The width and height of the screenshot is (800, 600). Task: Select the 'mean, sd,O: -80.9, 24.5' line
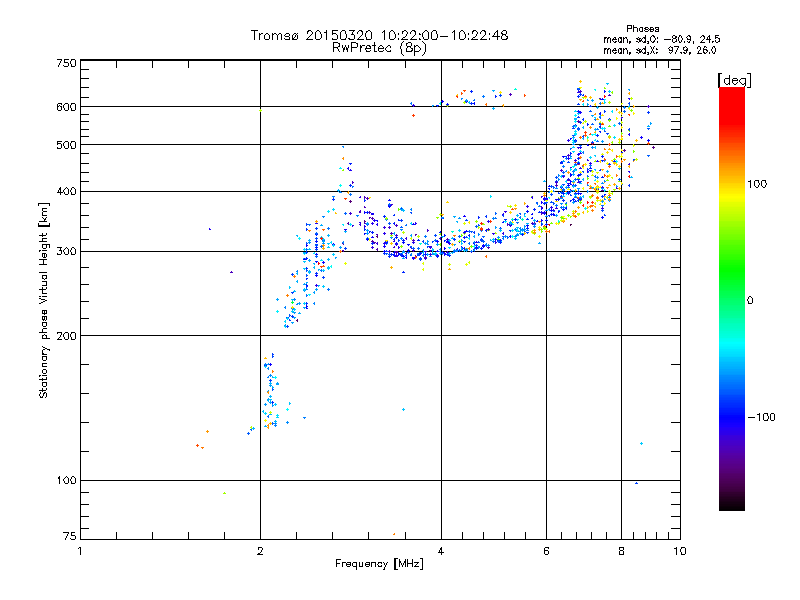coord(661,40)
